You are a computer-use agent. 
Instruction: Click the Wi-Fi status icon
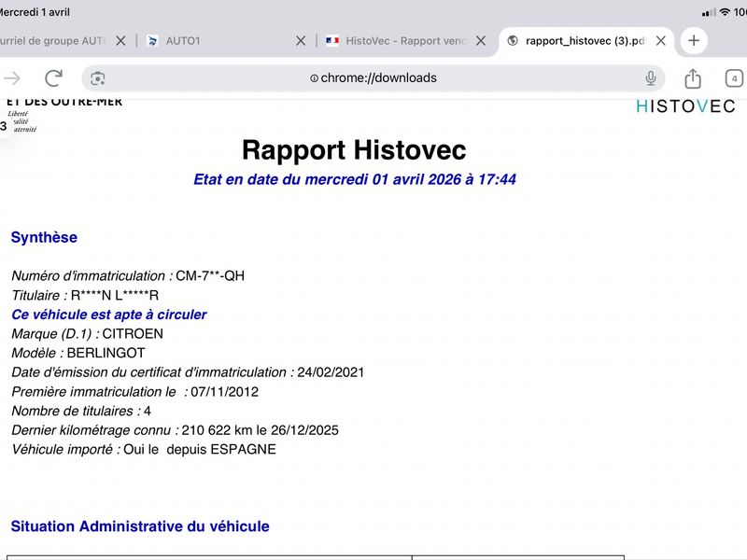point(725,12)
